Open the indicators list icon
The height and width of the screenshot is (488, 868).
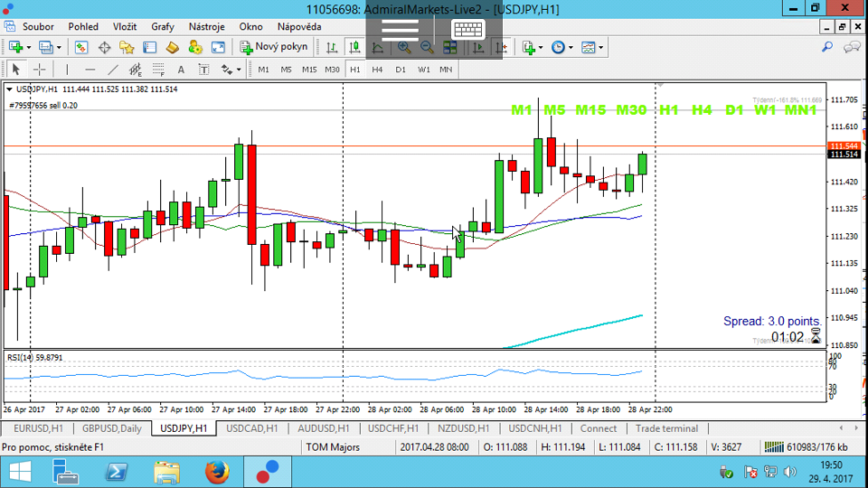pos(529,48)
